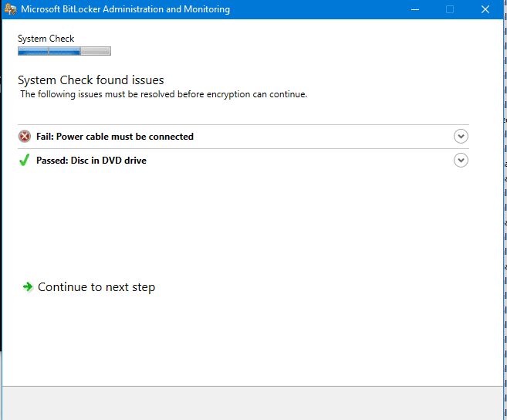Click the System Check step label
507x420 pixels.
pos(46,39)
